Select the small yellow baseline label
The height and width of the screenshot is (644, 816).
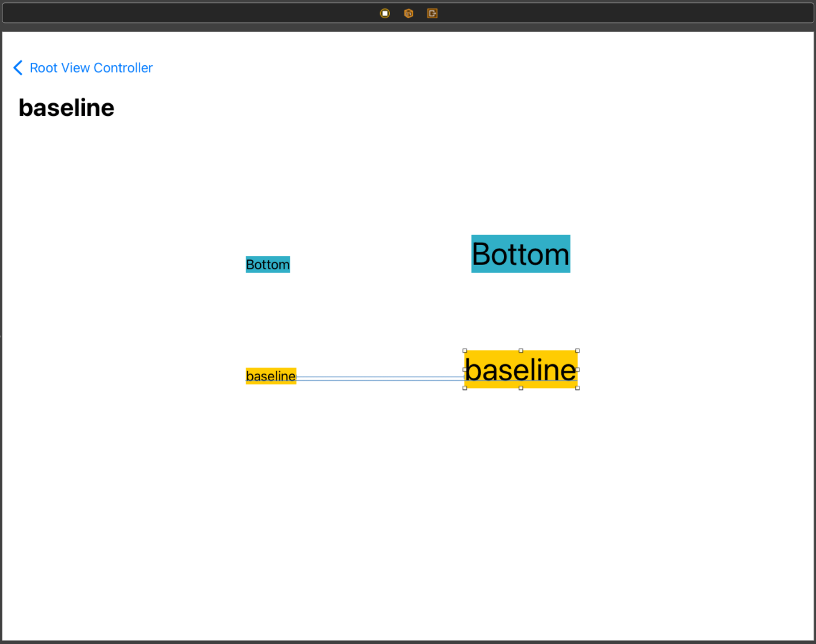coord(271,376)
